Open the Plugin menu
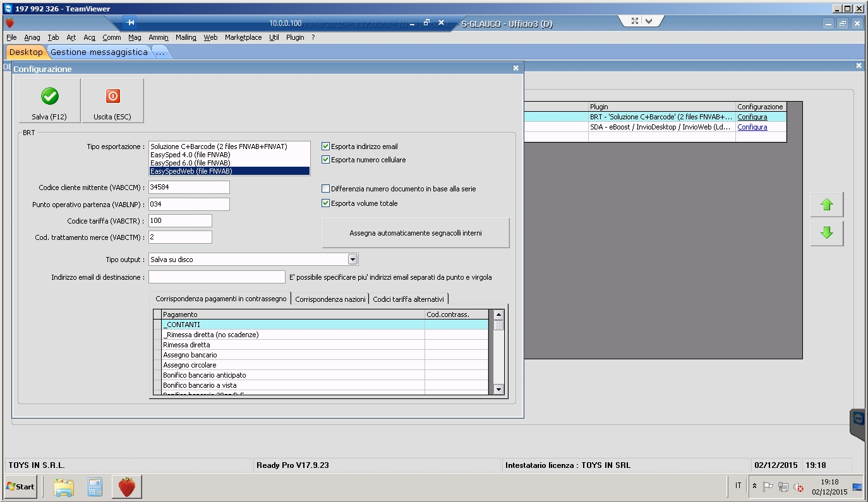 [x=295, y=37]
